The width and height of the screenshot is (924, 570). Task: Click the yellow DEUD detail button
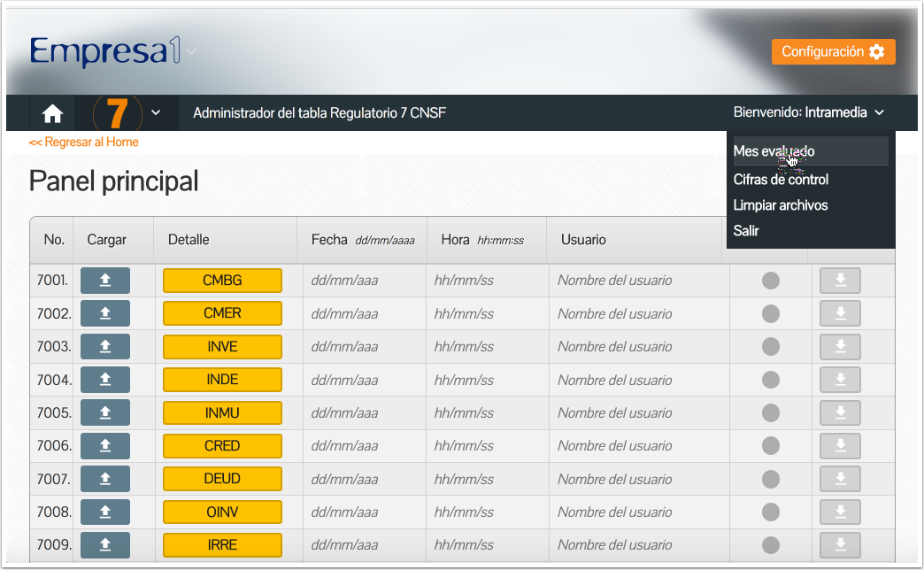[x=222, y=479]
